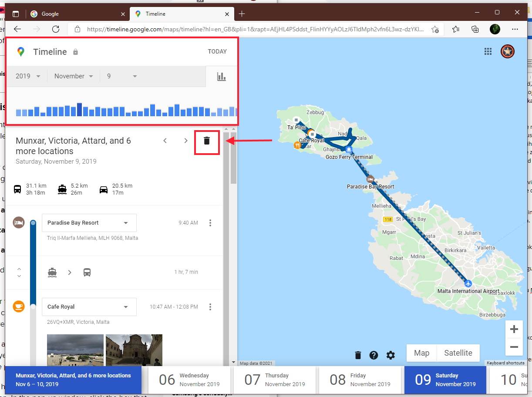The image size is (532, 397).
Task: Expand the November month dropdown
Action: pyautogui.click(x=74, y=76)
